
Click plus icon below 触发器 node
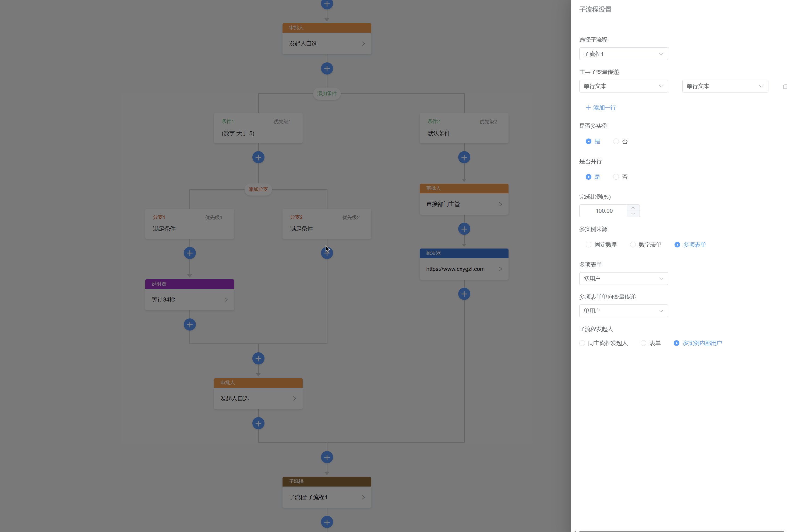click(x=464, y=294)
